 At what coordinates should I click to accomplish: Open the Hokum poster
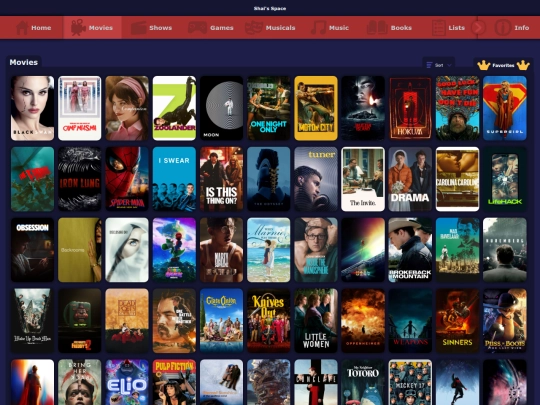coord(410,108)
